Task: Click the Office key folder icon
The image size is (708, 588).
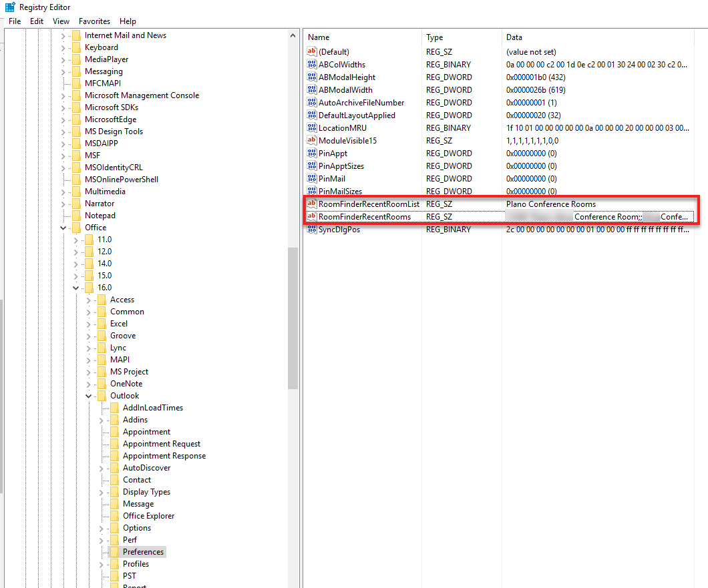Action: (x=76, y=228)
